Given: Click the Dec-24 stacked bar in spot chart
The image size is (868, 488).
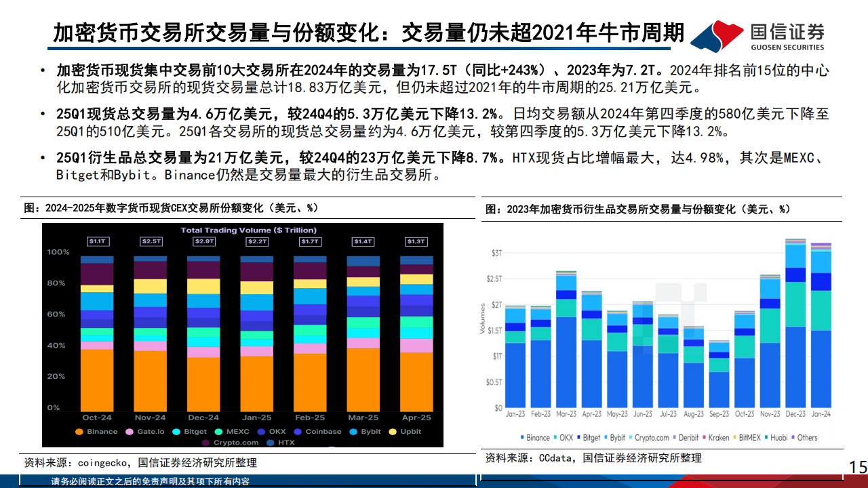Looking at the screenshot, I should click(203, 332).
